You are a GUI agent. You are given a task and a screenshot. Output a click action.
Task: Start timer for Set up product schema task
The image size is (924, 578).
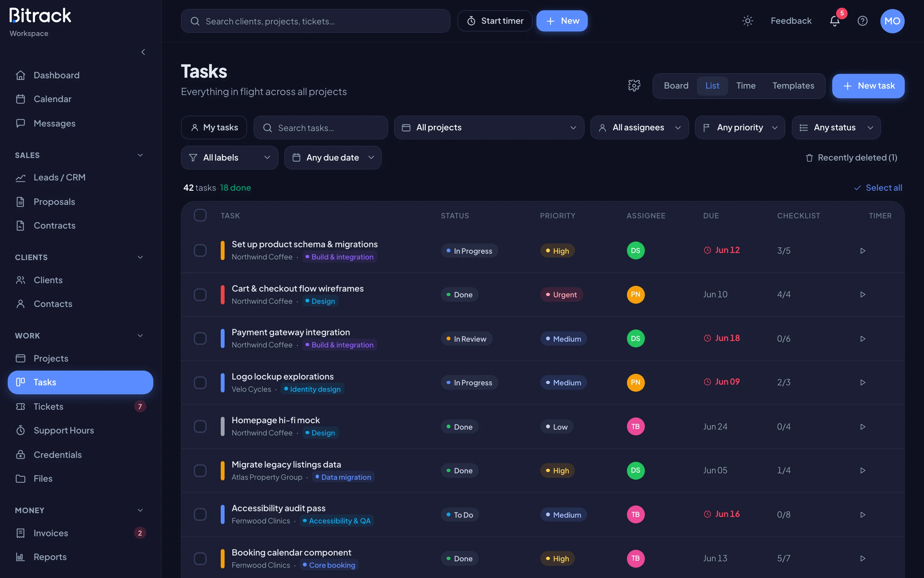(862, 251)
